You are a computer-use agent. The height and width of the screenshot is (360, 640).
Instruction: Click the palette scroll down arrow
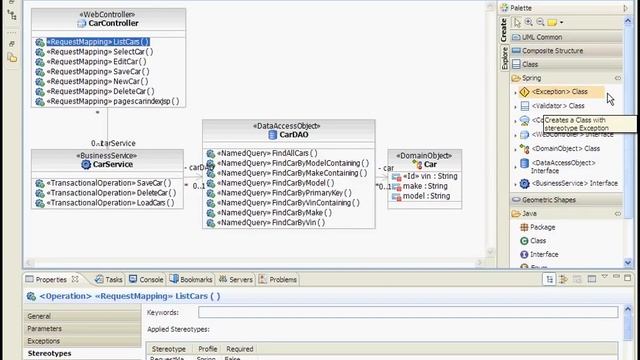click(628, 262)
